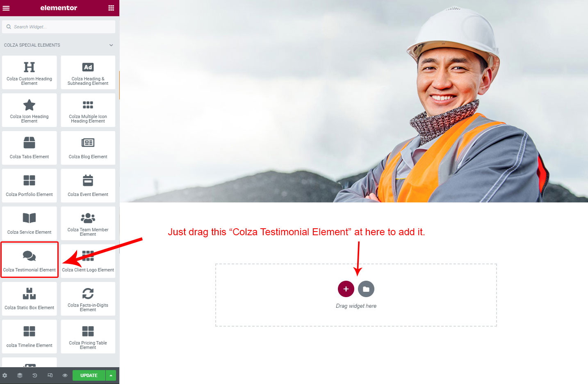Viewport: 588px width, 384px height.
Task: Collapse the Colza Special Elements section
Action: click(x=111, y=45)
